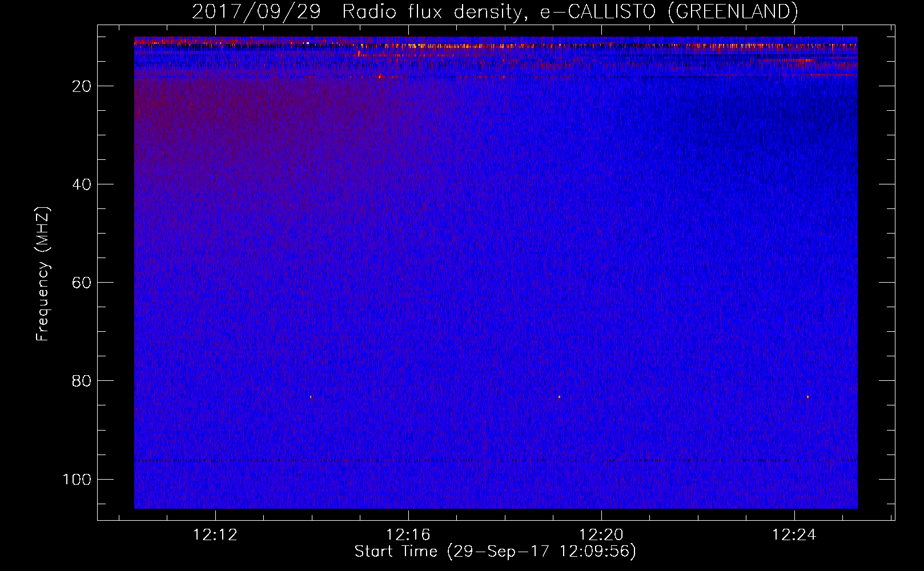The height and width of the screenshot is (571, 924).
Task: Click the 12:20 time tick label
Action: 601,535
